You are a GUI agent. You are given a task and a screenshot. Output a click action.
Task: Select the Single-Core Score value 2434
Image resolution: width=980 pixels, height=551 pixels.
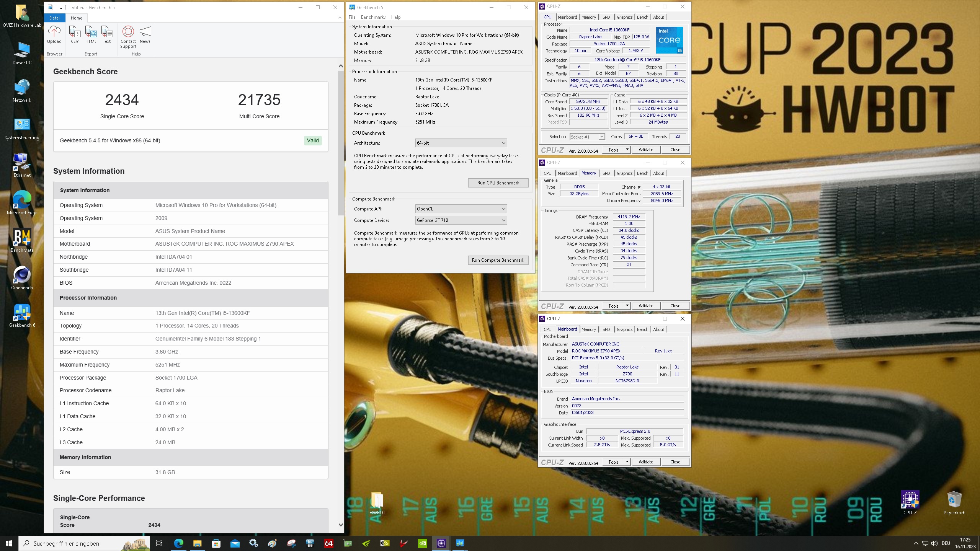pos(122,100)
